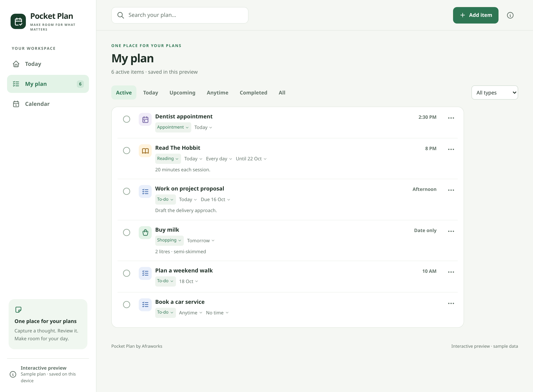Click the Buy milk shopping bag icon
This screenshot has width=533, height=392.
tap(145, 232)
